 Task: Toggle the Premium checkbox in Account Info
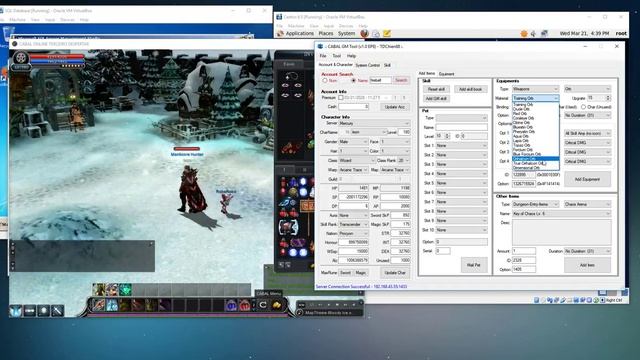coord(340,98)
